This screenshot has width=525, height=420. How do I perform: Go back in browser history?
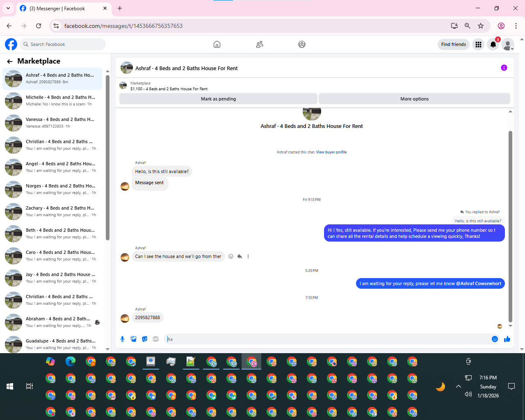click(x=9, y=26)
